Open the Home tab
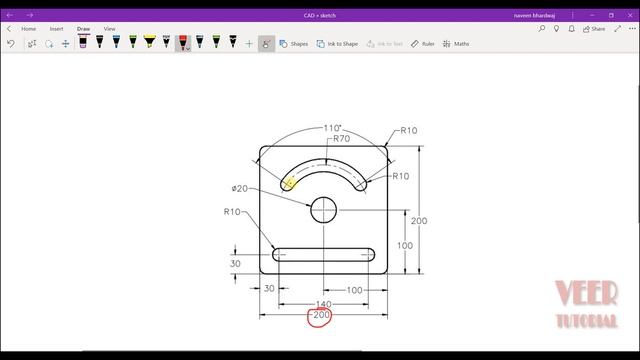Image resolution: width=640 pixels, height=360 pixels. tap(29, 29)
